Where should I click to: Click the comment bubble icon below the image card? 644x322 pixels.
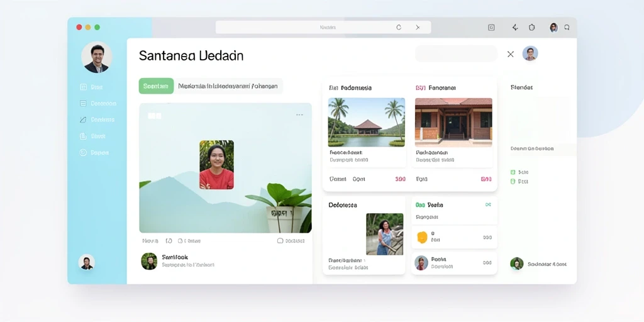[x=280, y=241]
